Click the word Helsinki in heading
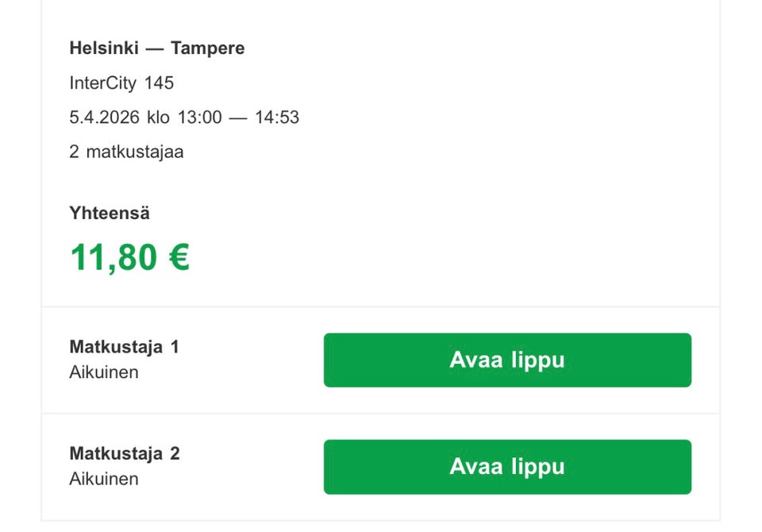This screenshot has height=532, width=762. 104,48
